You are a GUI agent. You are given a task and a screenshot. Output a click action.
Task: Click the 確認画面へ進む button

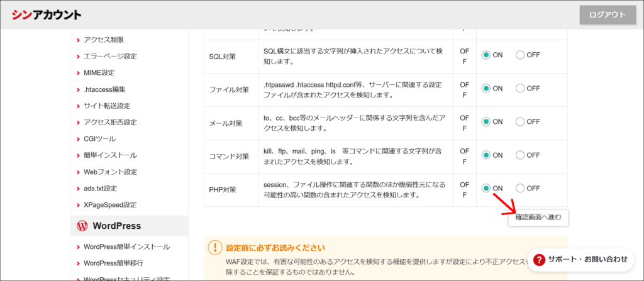[x=538, y=218]
